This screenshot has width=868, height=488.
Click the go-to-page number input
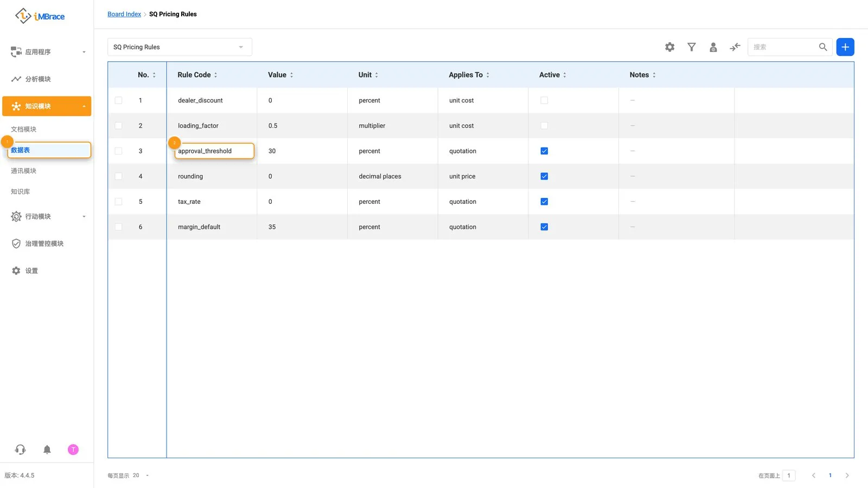point(789,476)
